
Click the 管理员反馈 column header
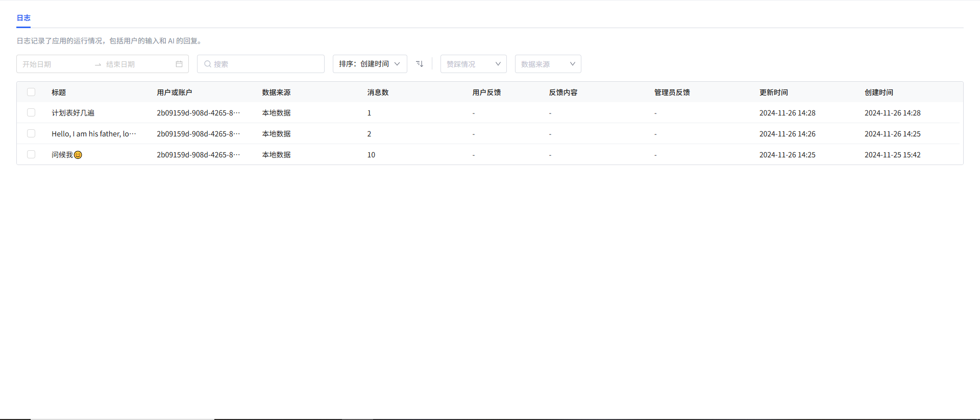click(x=672, y=92)
